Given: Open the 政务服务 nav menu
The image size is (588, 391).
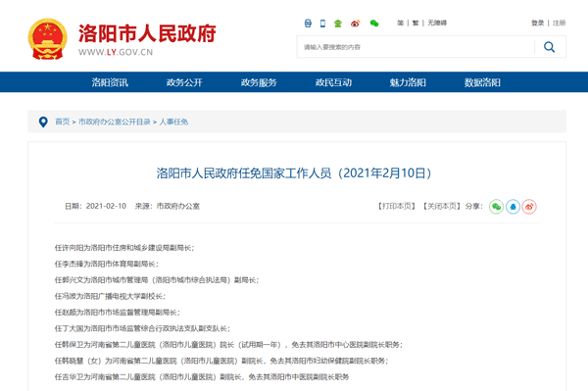Looking at the screenshot, I should pos(259,82).
